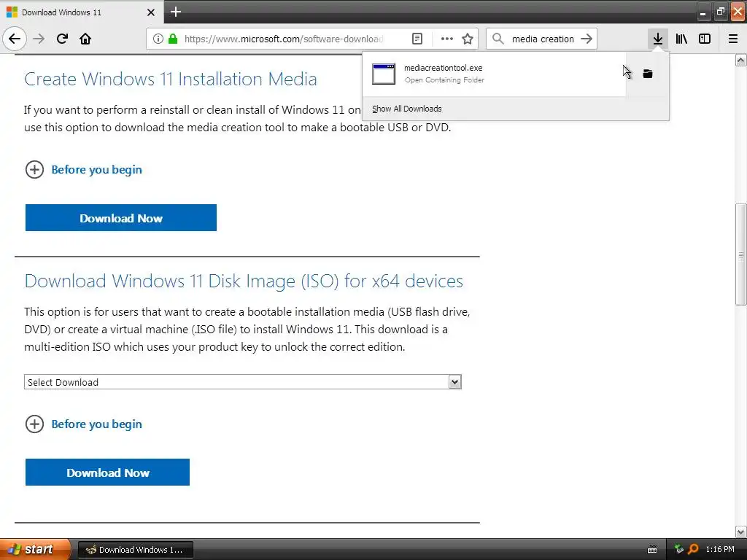Click the vertical scrollbar thumb

click(741, 254)
